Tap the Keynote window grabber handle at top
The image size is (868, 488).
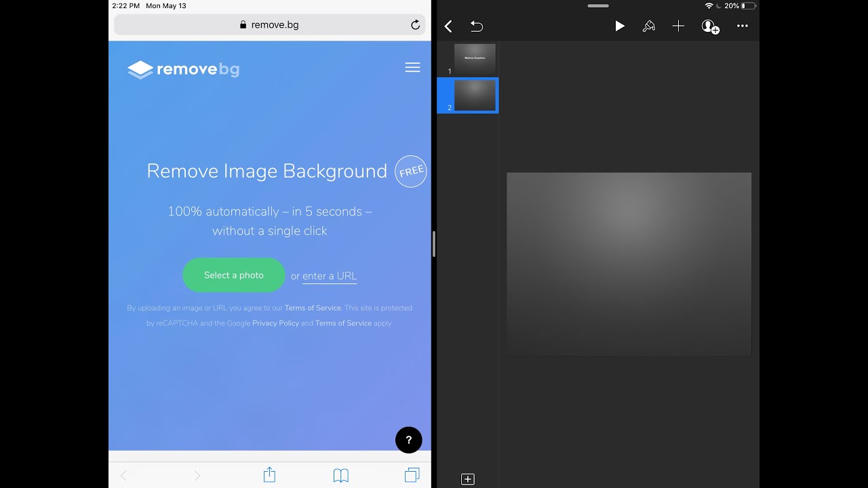coord(598,6)
